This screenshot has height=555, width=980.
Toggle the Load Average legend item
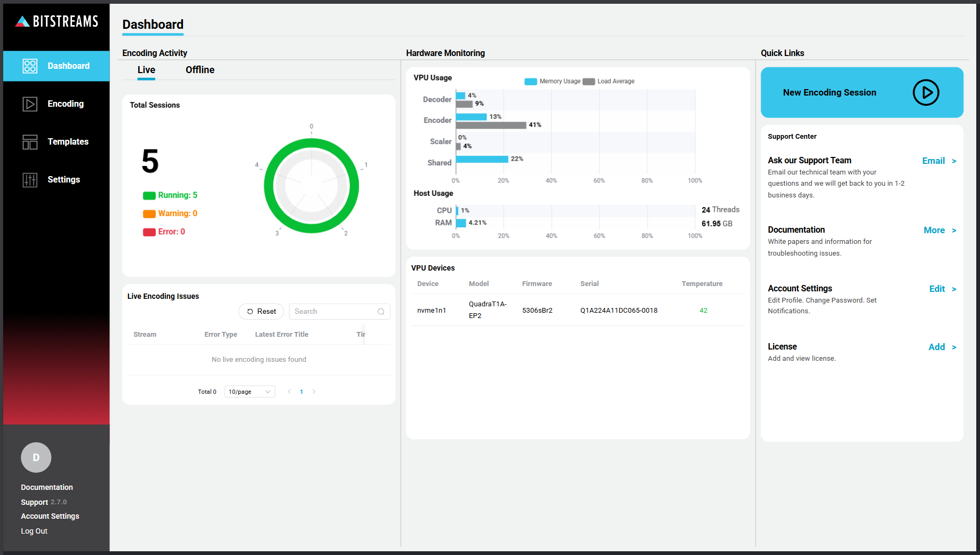point(609,82)
